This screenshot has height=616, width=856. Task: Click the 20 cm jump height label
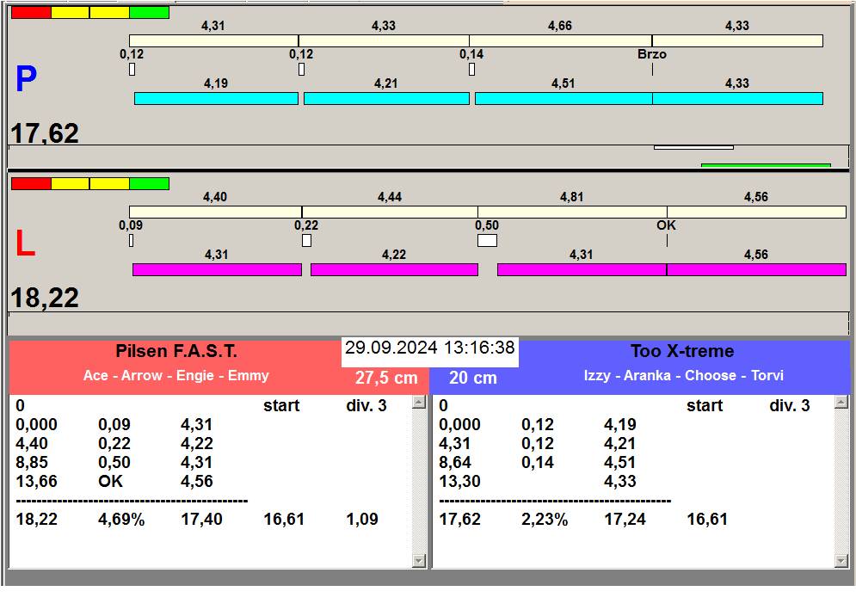472,378
